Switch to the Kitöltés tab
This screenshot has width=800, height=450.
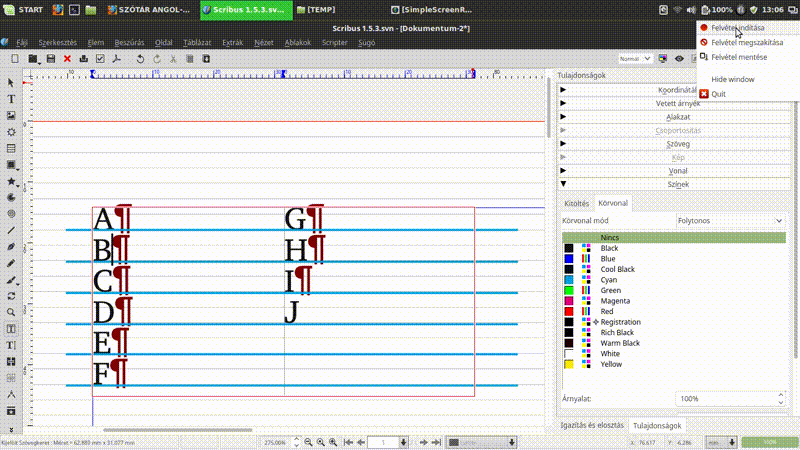click(x=576, y=203)
